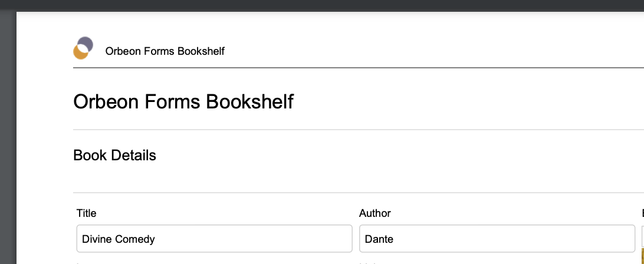Click the gold thumbnail at the right edge
Viewport: 644px width, 264px height.
(x=643, y=256)
